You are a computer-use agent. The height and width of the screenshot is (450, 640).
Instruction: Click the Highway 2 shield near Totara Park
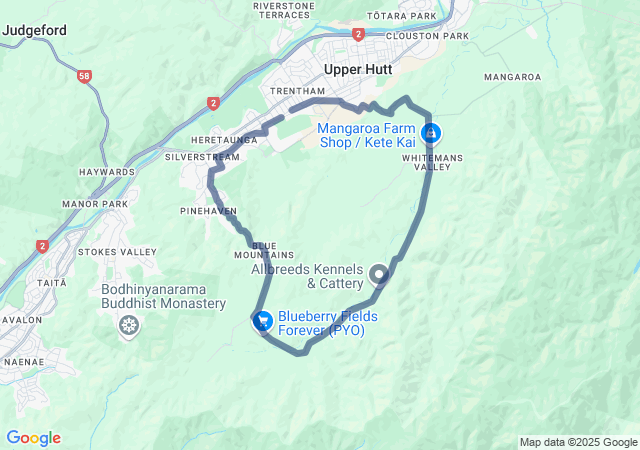tap(358, 34)
